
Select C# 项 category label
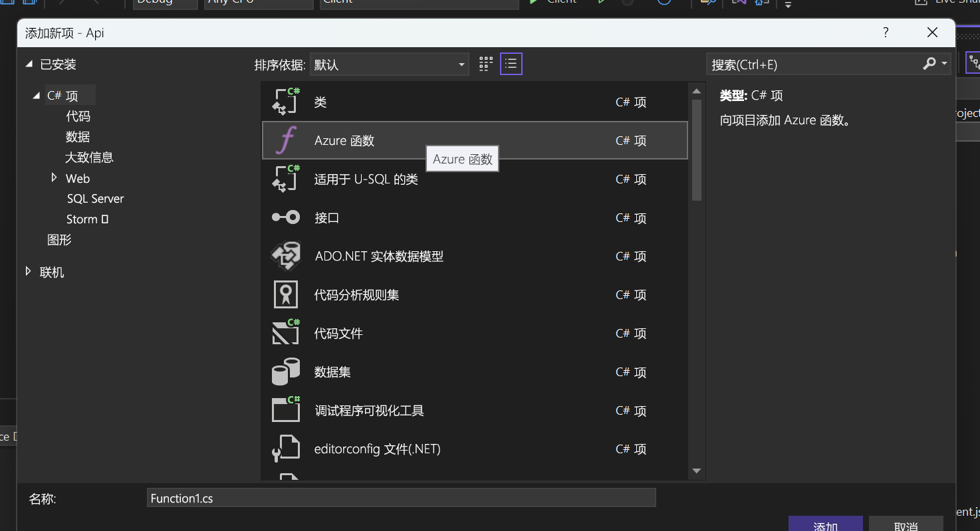click(x=62, y=96)
